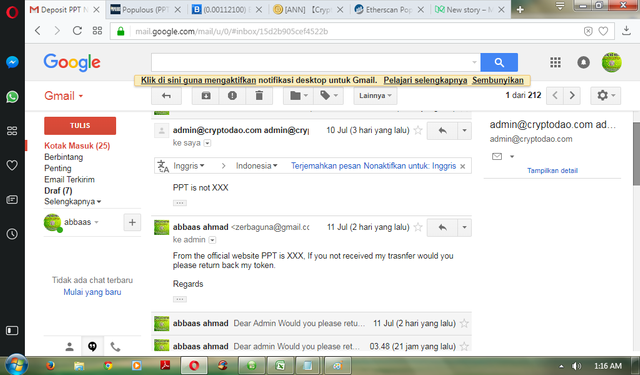Delete the conversation with trash icon

click(x=259, y=96)
